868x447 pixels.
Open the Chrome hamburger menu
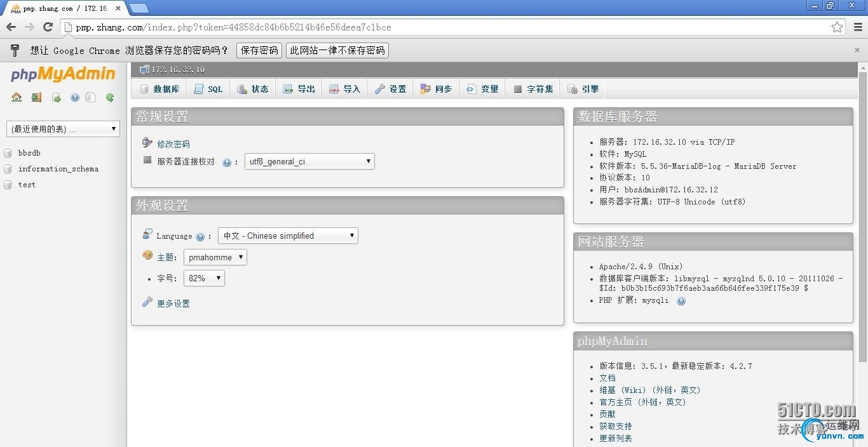pos(858,27)
